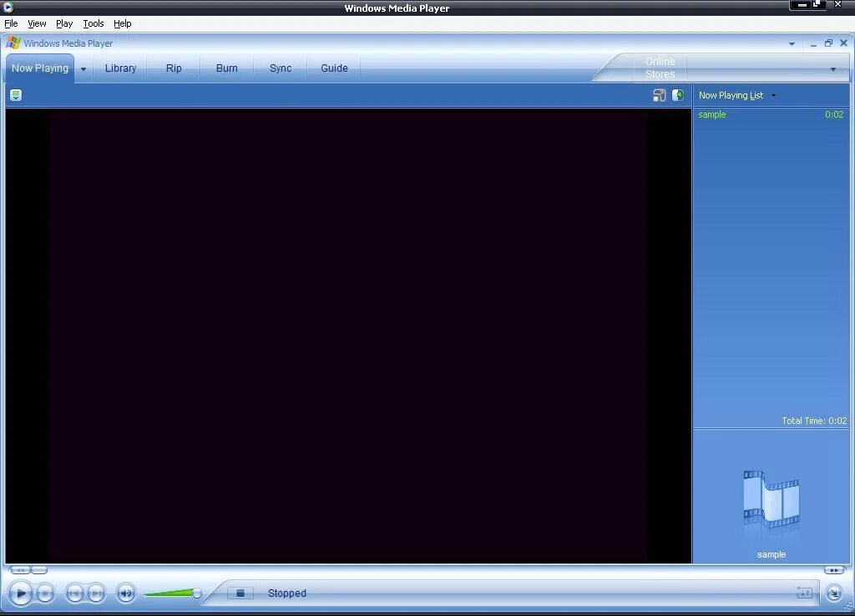
Task: Click the film strip thumbnail for sample
Action: [x=771, y=499]
